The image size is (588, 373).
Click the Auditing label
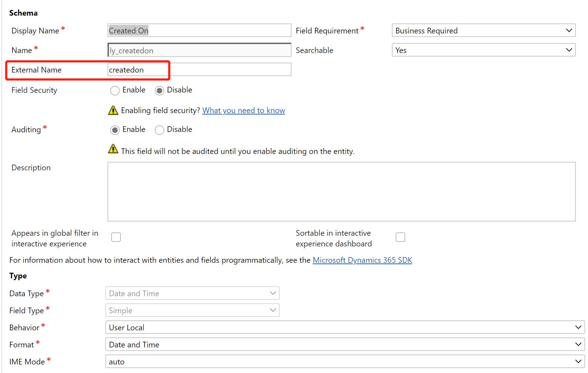pyautogui.click(x=26, y=130)
